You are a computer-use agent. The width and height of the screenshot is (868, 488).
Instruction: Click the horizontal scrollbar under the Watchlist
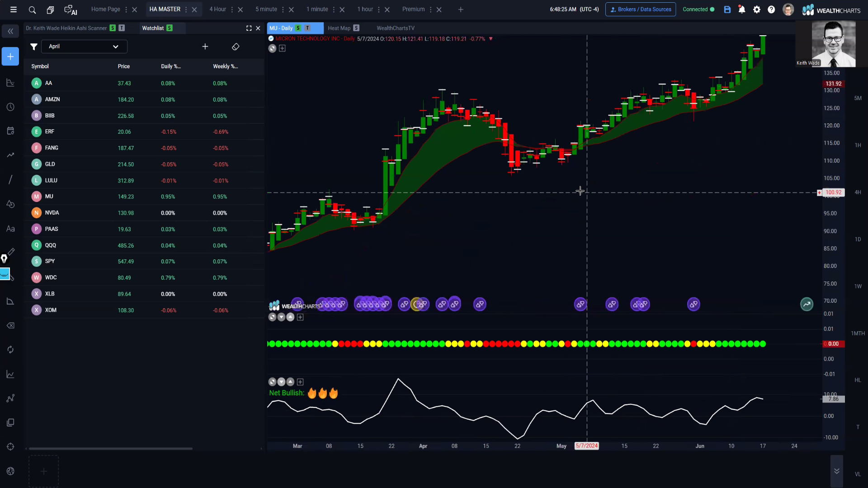point(111,448)
